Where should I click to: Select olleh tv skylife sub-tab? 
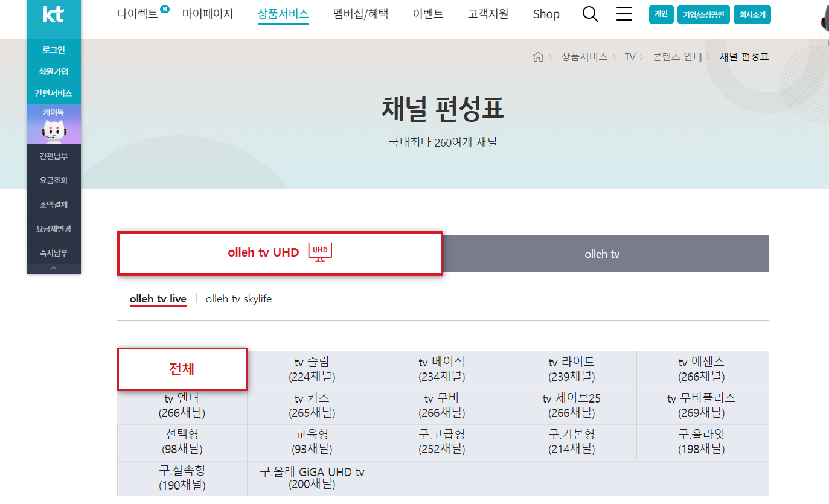tap(238, 299)
